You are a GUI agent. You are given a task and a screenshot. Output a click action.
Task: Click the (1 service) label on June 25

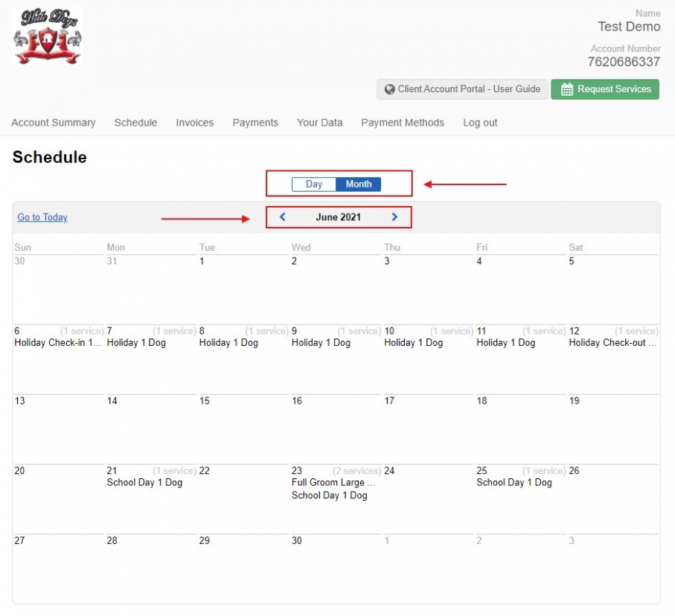544,470
